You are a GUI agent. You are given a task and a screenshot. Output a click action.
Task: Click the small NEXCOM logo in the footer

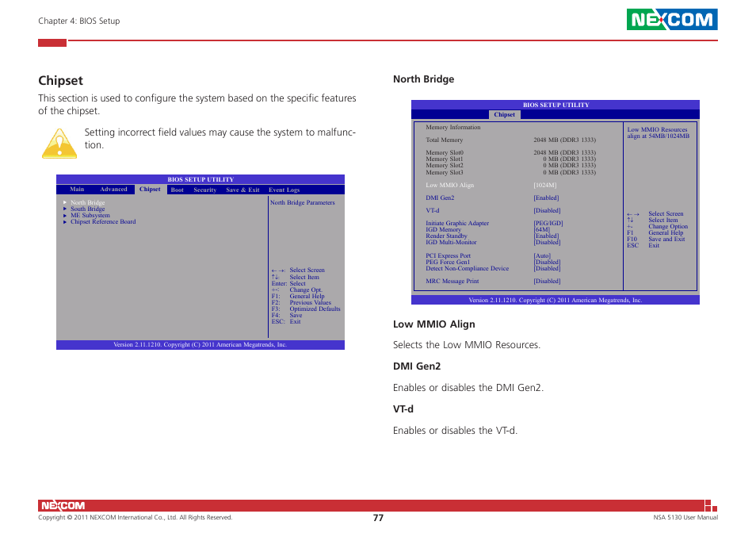[63, 505]
